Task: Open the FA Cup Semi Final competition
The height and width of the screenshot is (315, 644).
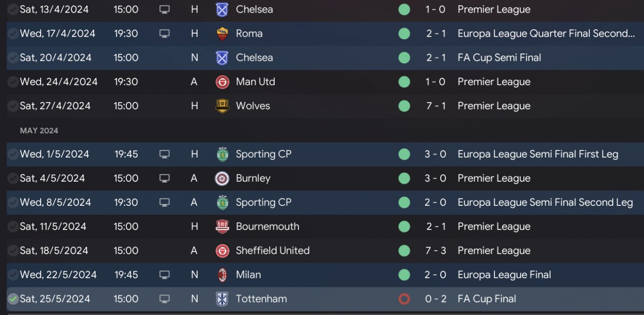Action: (x=499, y=58)
